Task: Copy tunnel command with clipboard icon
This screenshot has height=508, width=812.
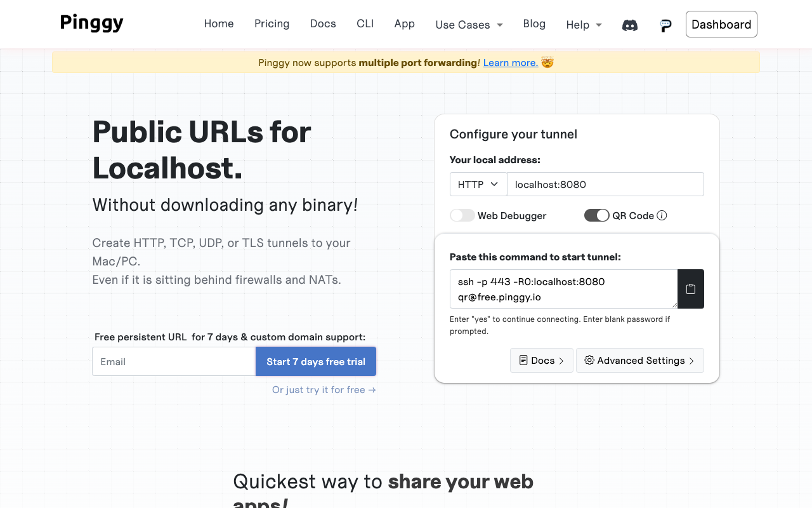Action: [x=691, y=289]
